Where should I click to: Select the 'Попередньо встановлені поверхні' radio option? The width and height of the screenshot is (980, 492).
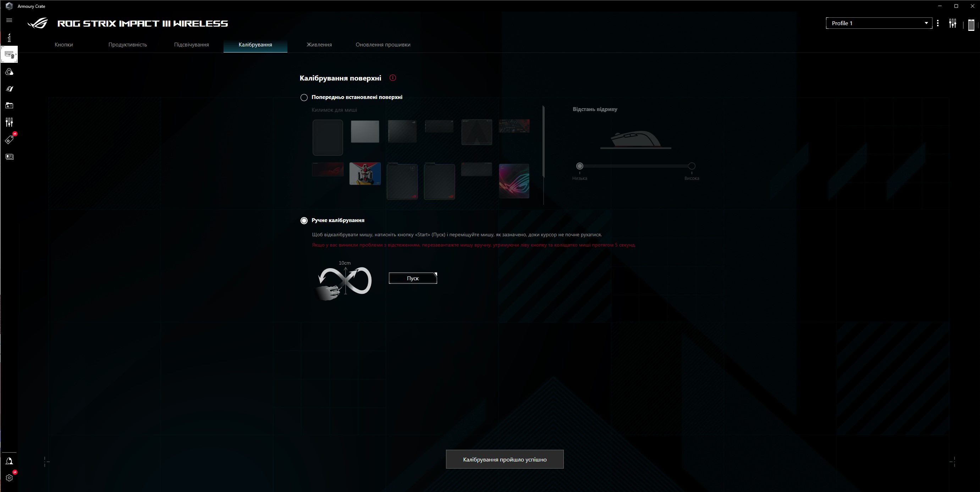[304, 98]
